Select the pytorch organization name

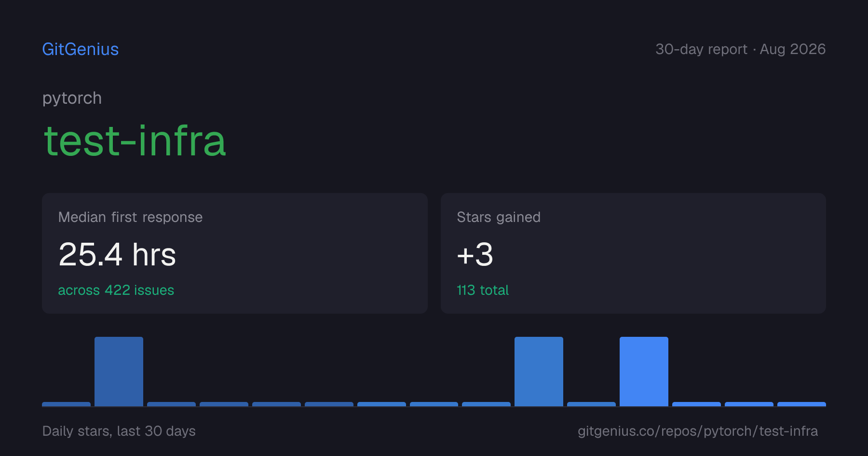72,98
